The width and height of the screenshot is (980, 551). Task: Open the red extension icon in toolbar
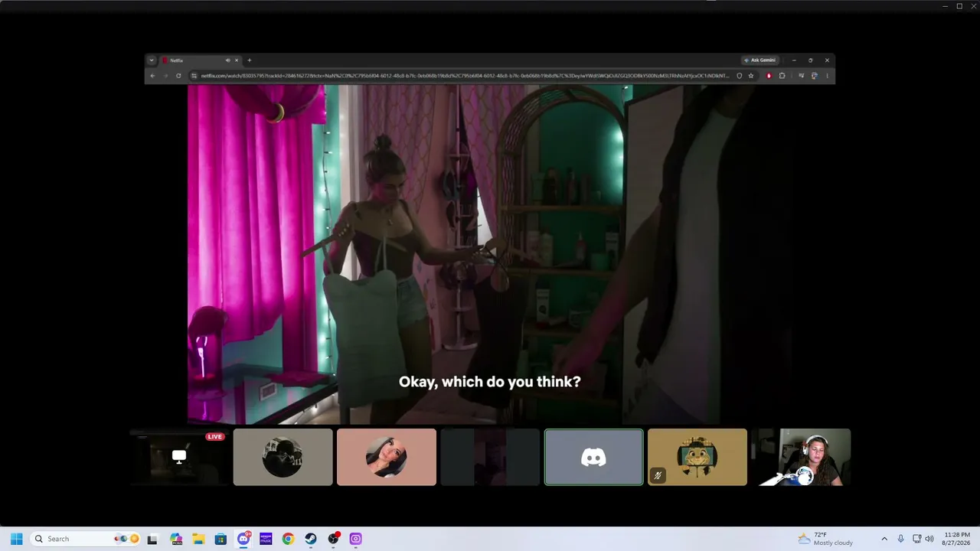(x=769, y=76)
